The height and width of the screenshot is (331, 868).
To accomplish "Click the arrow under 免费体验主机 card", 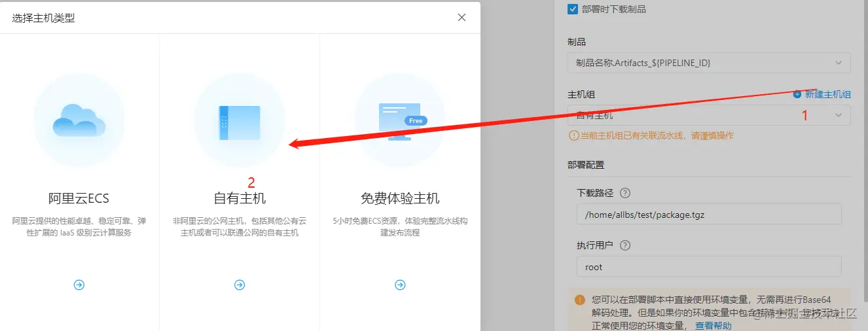I will pos(400,285).
